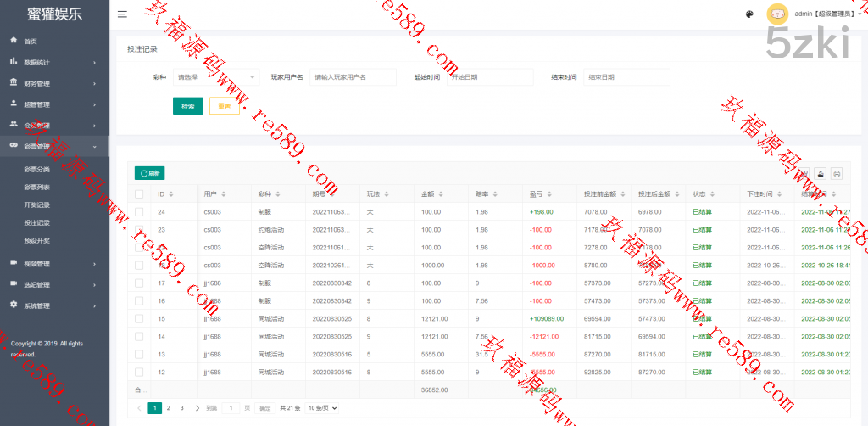Check the box for row ID 17
The width and height of the screenshot is (868, 426).
point(139,283)
